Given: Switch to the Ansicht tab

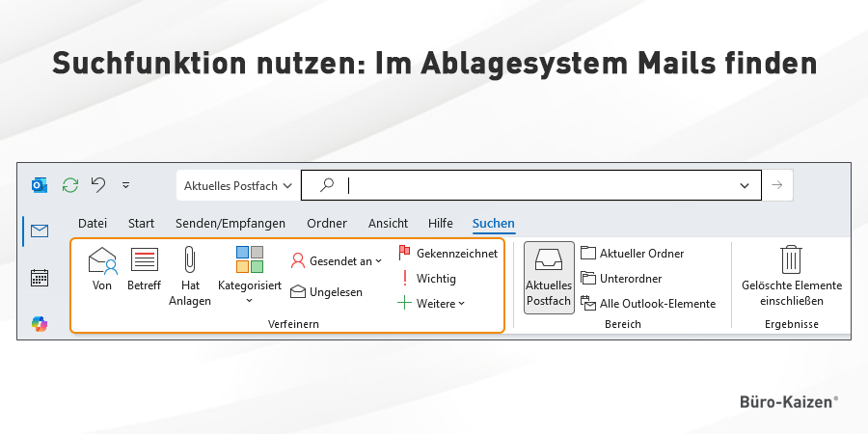Looking at the screenshot, I should (x=388, y=224).
